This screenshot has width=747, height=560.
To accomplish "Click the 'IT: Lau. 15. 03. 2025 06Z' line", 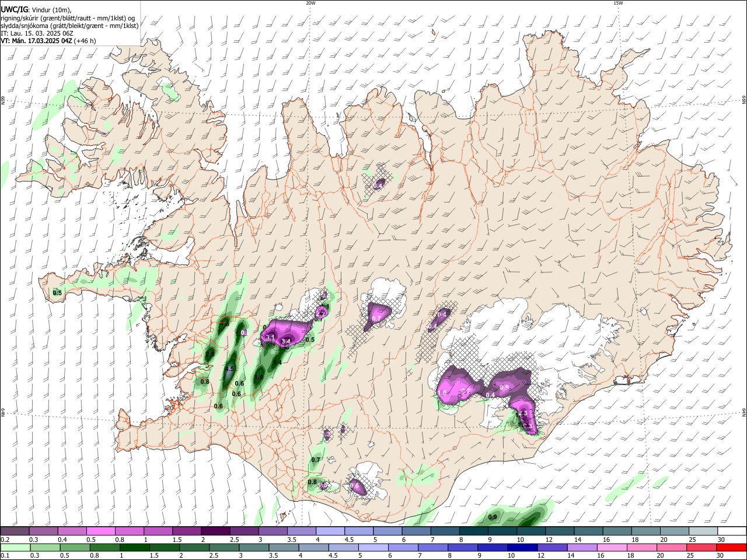I will [x=37, y=33].
